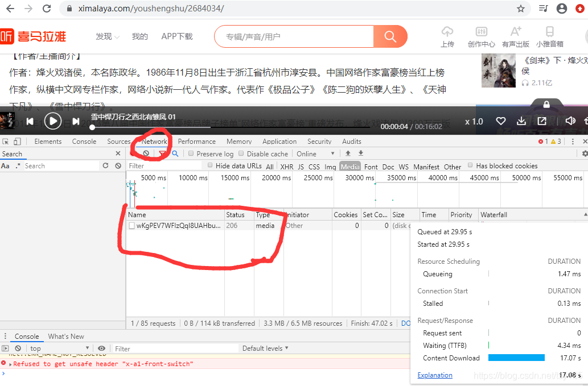
Task: Bookmark this page with the star
Action: click(520, 9)
